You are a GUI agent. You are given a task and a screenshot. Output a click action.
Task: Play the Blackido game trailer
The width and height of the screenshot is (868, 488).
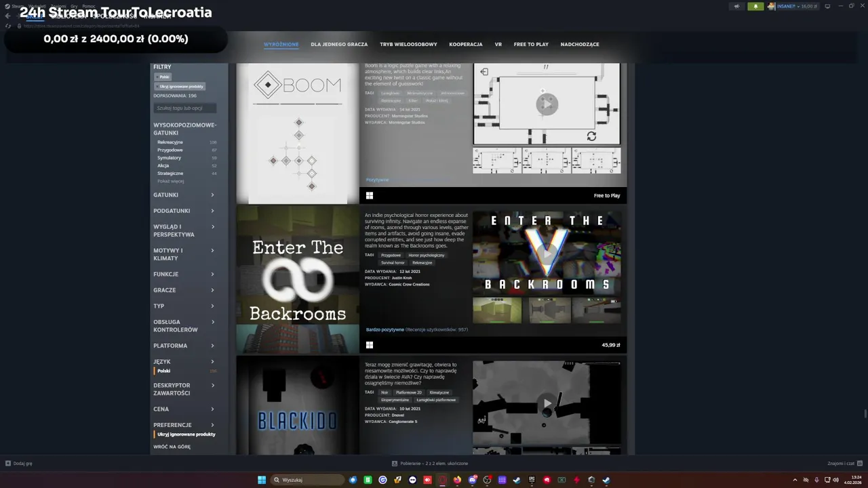click(x=547, y=404)
